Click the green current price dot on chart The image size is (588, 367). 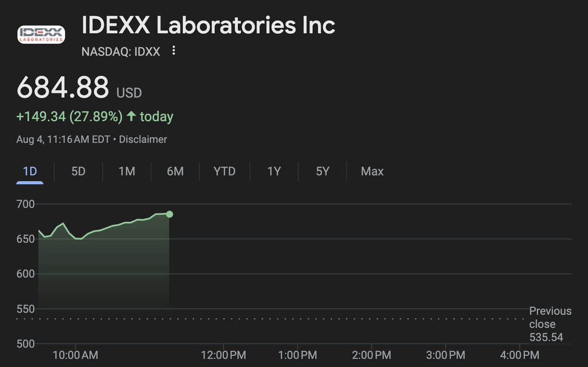[x=170, y=214]
